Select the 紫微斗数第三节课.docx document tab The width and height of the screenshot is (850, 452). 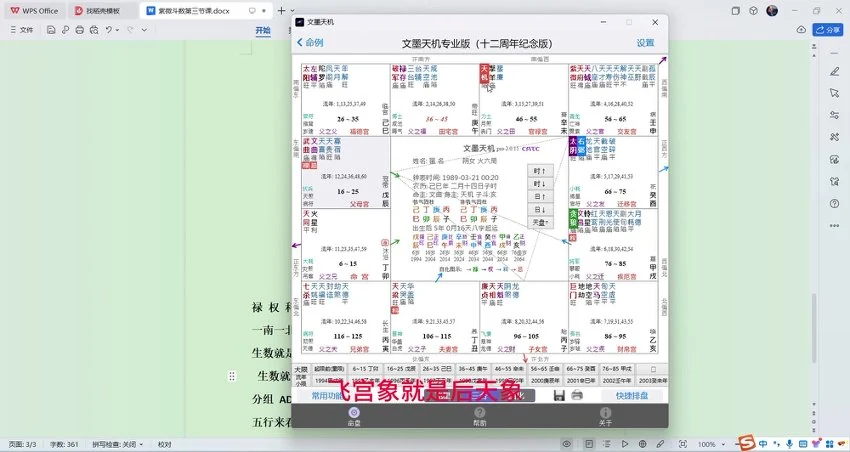click(206, 11)
